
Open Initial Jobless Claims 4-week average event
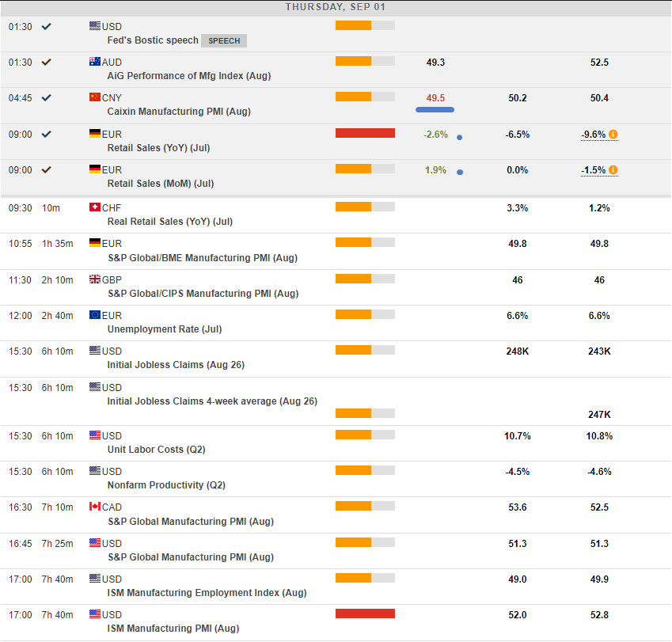[x=211, y=401]
